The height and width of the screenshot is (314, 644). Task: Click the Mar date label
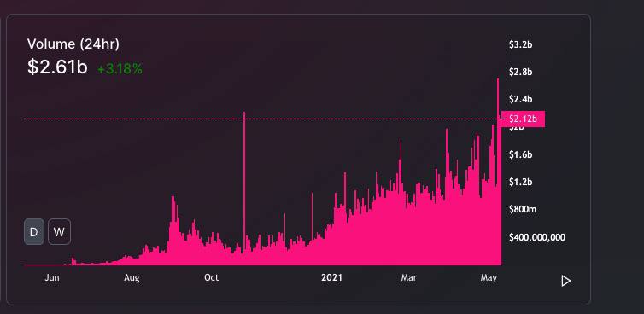pyautogui.click(x=408, y=277)
